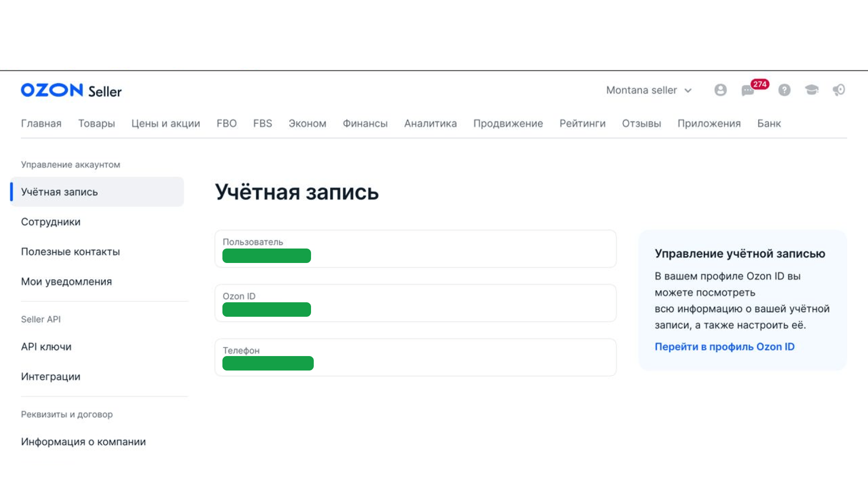Open Цены и акции menu
The width and height of the screenshot is (868, 488).
click(x=165, y=123)
